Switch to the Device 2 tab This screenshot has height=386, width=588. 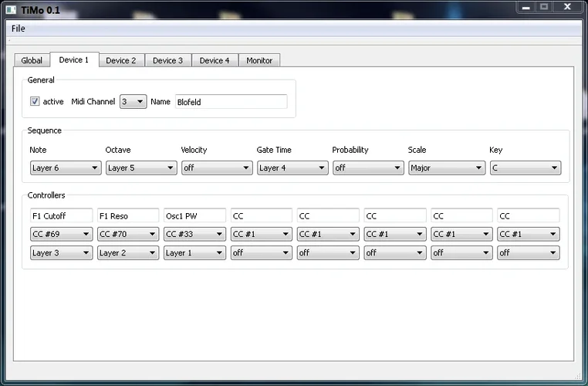121,60
